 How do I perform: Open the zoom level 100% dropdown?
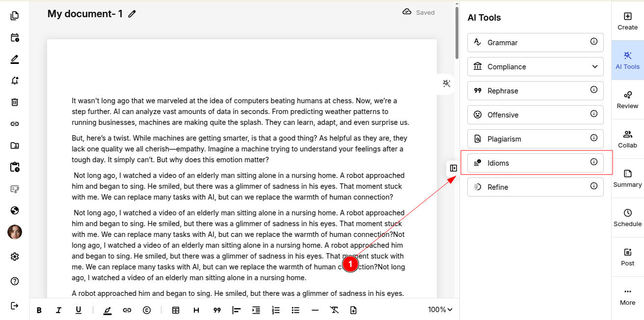[440, 310]
